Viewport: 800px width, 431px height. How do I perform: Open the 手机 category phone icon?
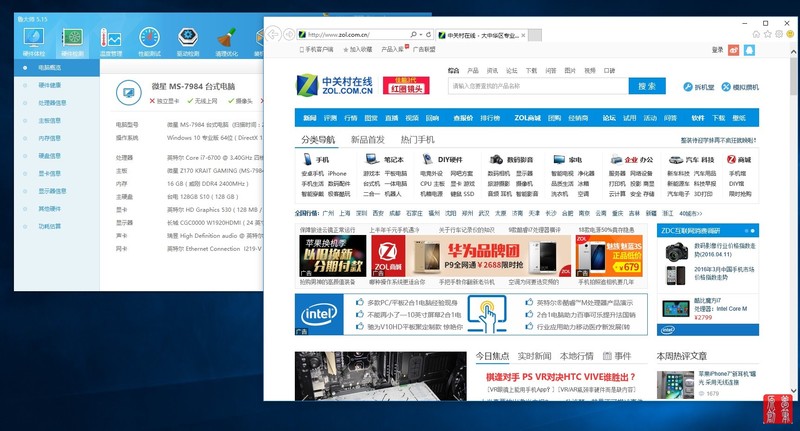click(x=307, y=159)
